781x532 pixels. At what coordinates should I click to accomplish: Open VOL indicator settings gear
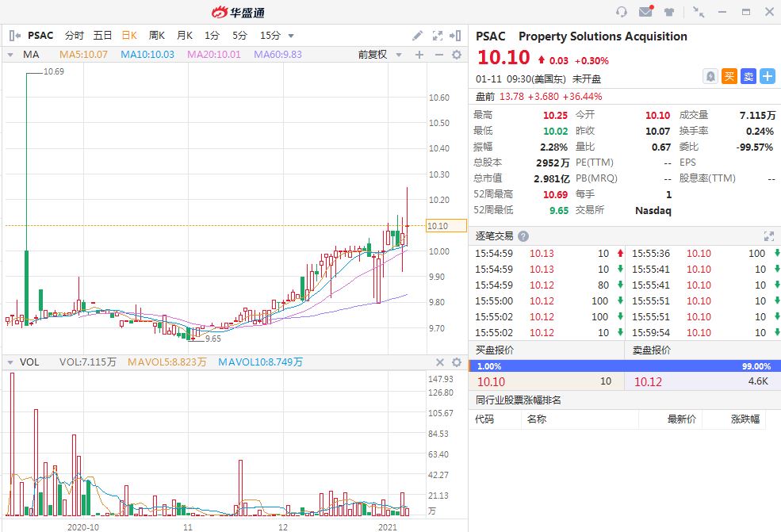point(457,362)
